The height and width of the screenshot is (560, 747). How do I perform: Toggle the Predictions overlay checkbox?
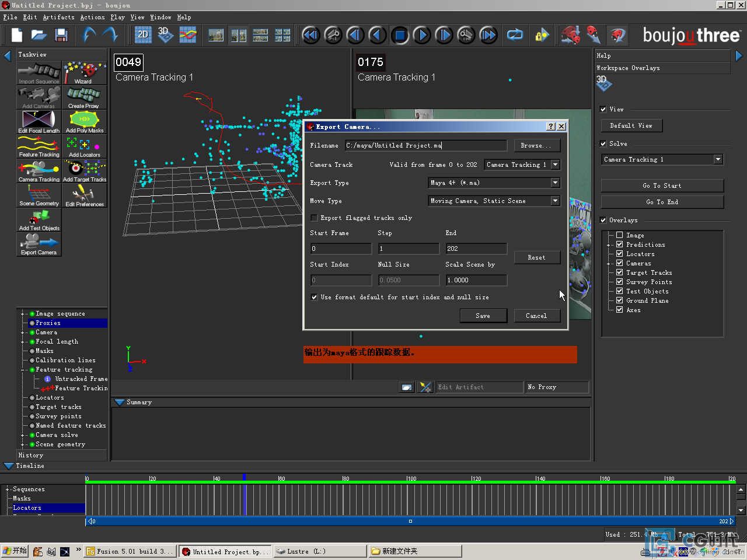pyautogui.click(x=619, y=244)
